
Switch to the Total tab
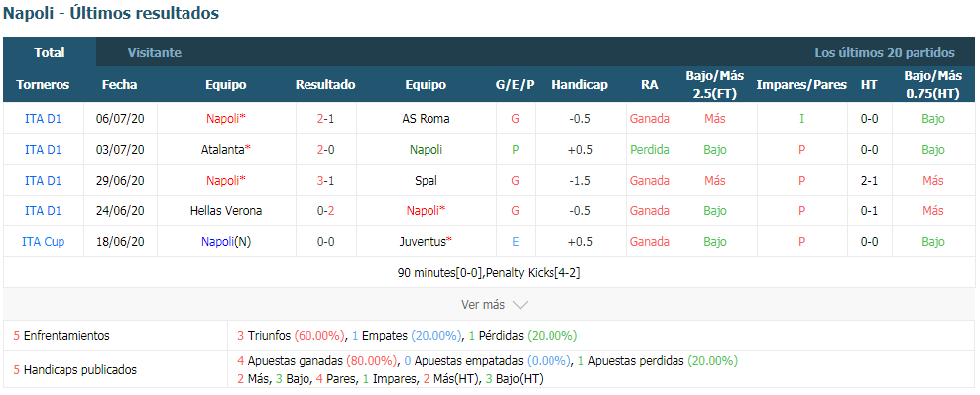coord(50,53)
